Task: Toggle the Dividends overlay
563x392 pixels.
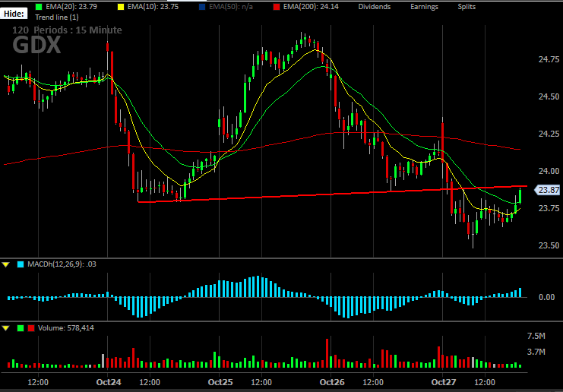Action: 374,7
